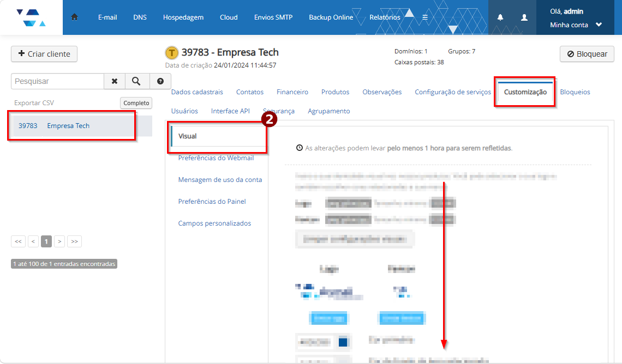Open search help question mark icon
The width and height of the screenshot is (622, 364).
click(x=160, y=81)
